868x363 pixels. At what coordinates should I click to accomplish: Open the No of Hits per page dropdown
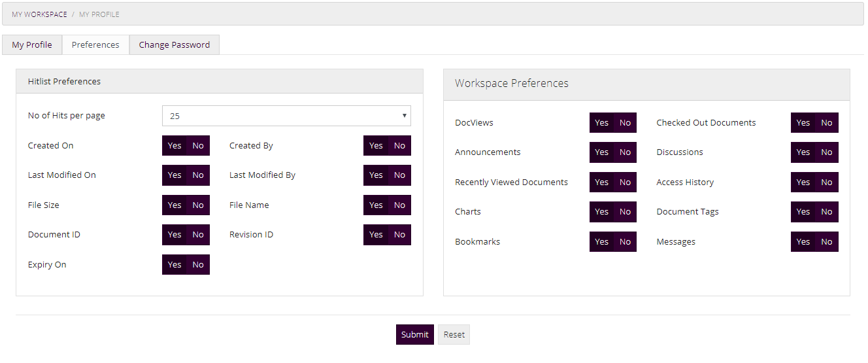286,116
